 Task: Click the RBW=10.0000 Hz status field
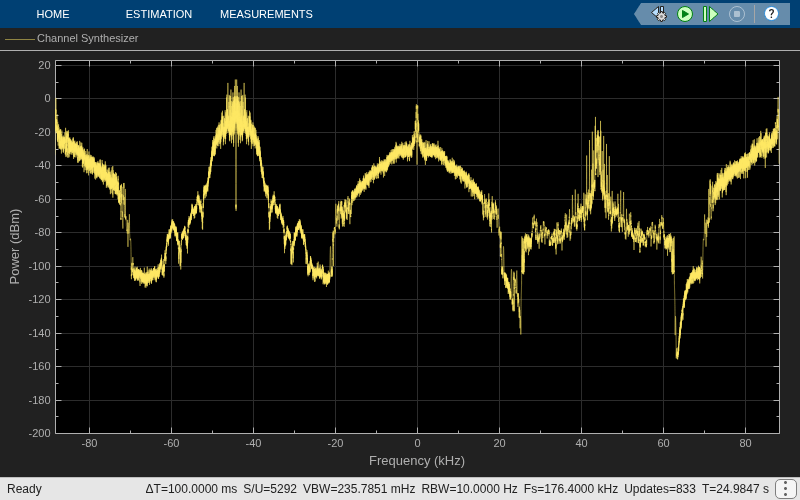click(x=469, y=489)
